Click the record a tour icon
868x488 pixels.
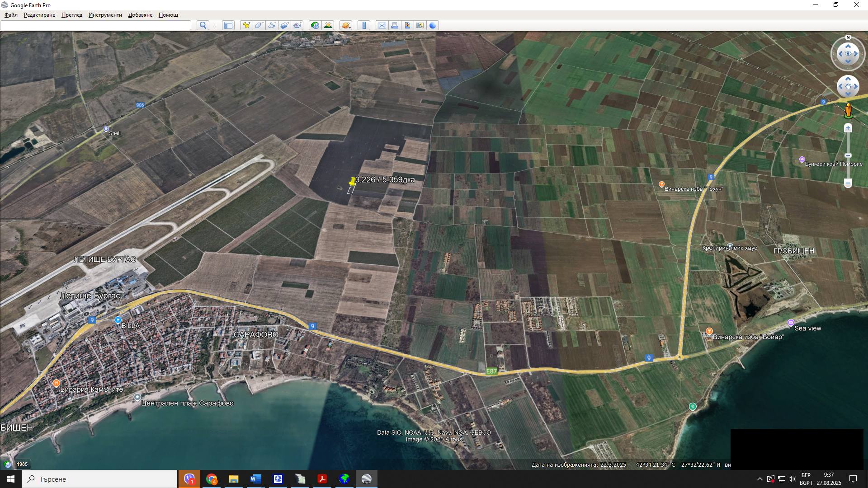[x=297, y=25]
